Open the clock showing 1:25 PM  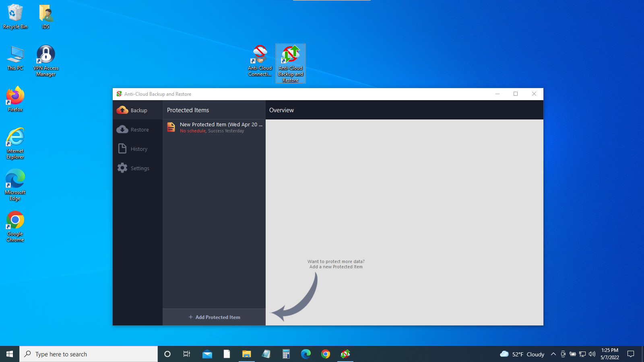(x=610, y=354)
